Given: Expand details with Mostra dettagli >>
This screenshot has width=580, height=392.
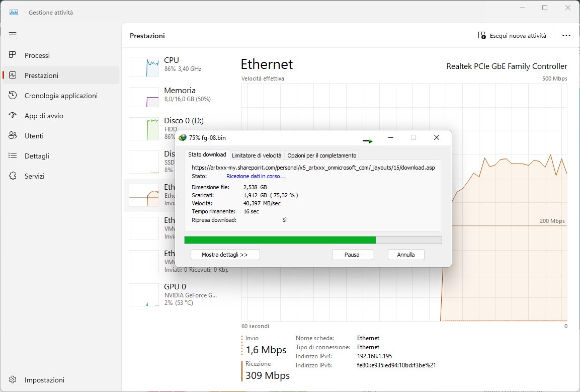Looking at the screenshot, I should tap(225, 255).
